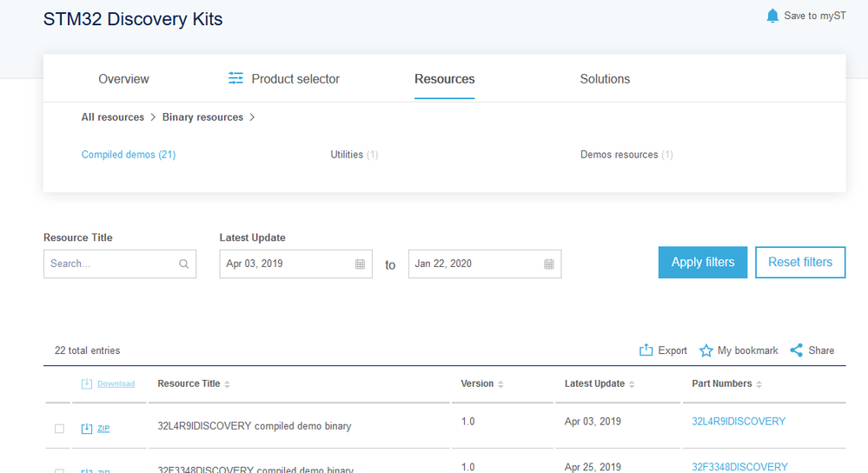The width and height of the screenshot is (868, 473).
Task: Select Compiled demos (21) category
Action: pyautogui.click(x=129, y=155)
